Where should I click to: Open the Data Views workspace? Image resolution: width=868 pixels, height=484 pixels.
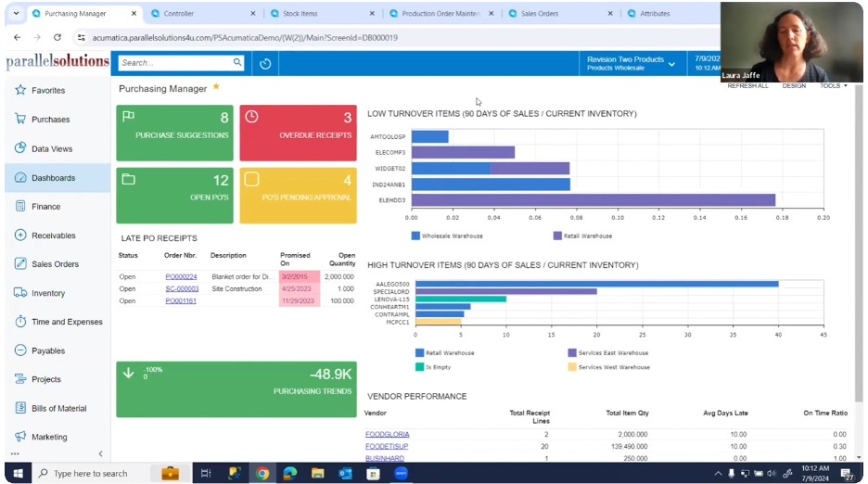tap(51, 148)
